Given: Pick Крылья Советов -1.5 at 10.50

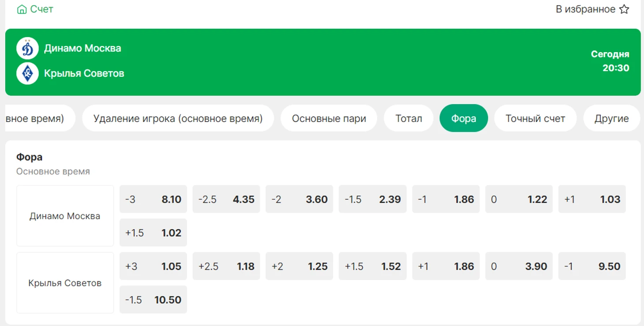Looking at the screenshot, I should (153, 300).
